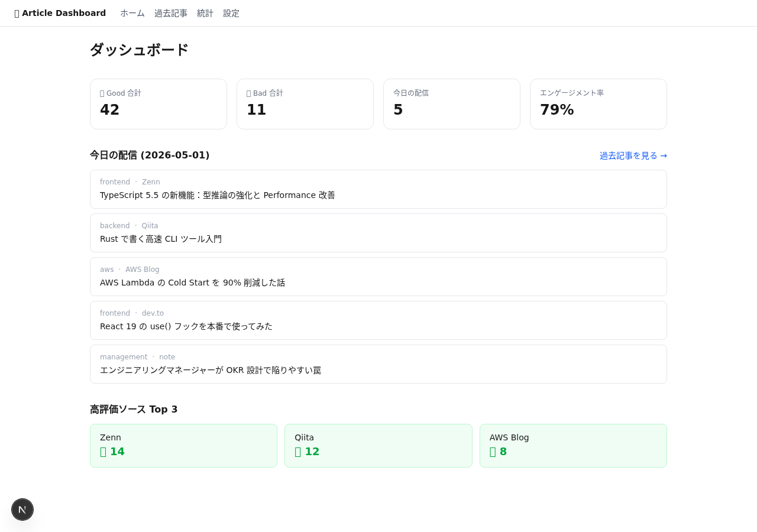The image size is (757, 532).
Task: Click the Good 合計 card label
Action: pyautogui.click(x=121, y=93)
